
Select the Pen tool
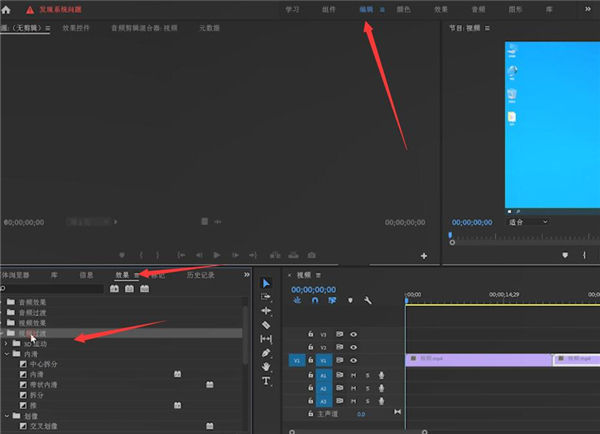tap(266, 353)
